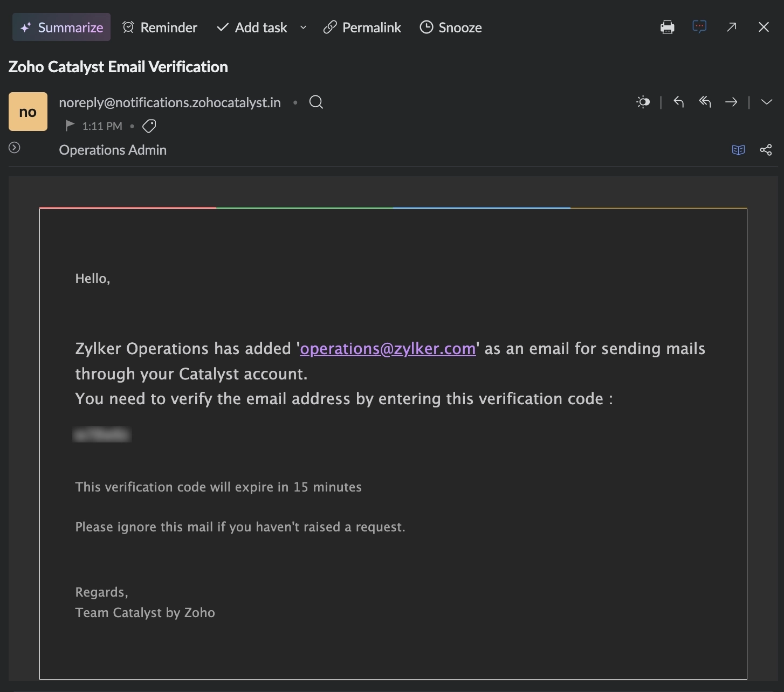Open more actions chevron dropdown

(767, 102)
